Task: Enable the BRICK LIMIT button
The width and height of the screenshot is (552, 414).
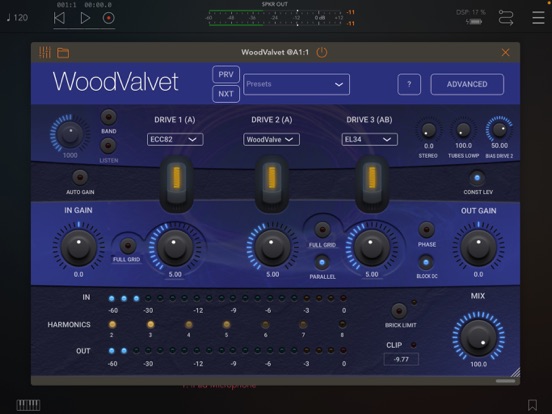Action: pyautogui.click(x=399, y=311)
